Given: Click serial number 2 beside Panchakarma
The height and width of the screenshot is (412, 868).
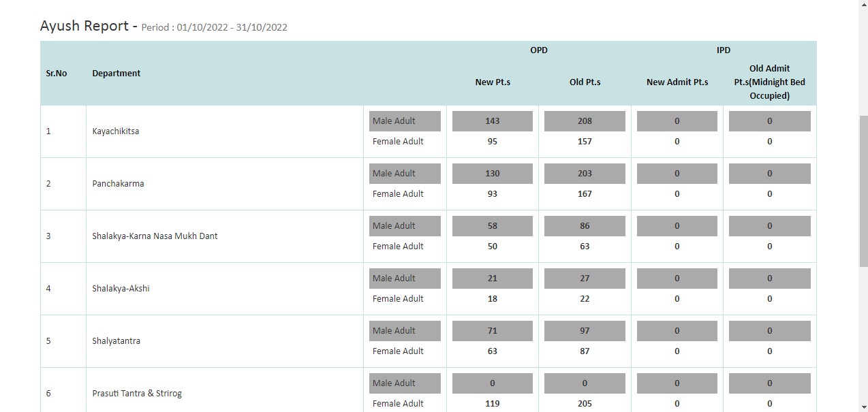Looking at the screenshot, I should click(48, 184).
